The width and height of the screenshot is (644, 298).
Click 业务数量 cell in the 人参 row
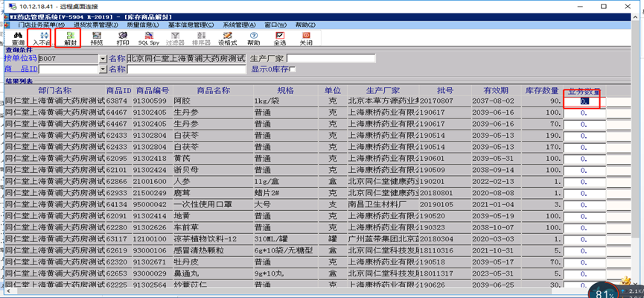584,181
